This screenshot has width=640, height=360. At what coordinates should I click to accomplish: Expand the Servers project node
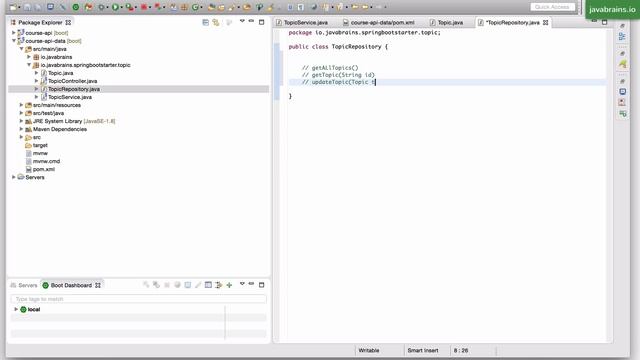[x=13, y=177]
